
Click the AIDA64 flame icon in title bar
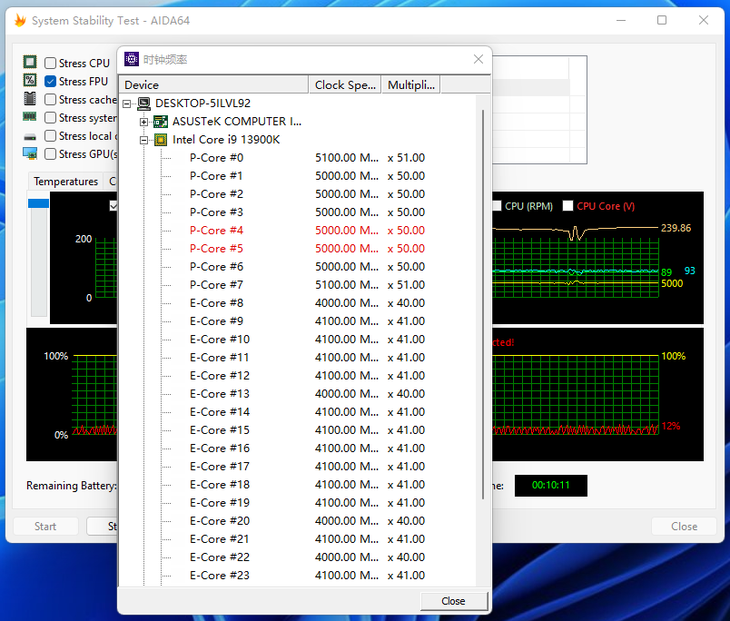pos(20,20)
